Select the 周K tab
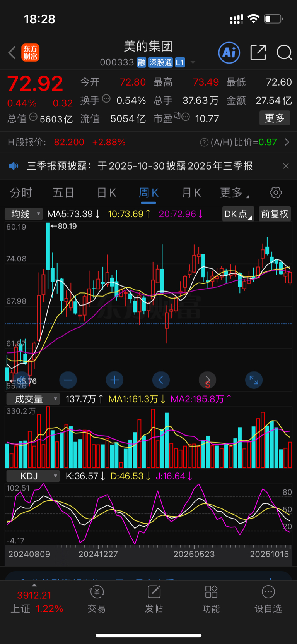 pos(148,193)
